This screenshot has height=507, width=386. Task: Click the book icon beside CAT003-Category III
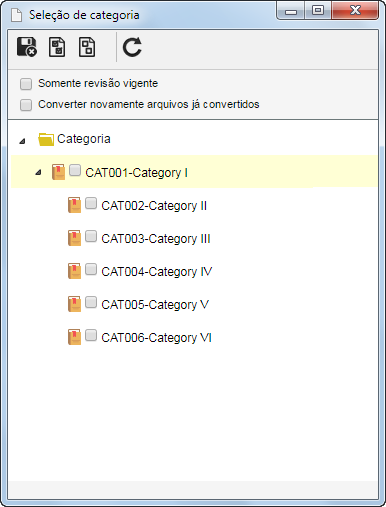point(74,238)
